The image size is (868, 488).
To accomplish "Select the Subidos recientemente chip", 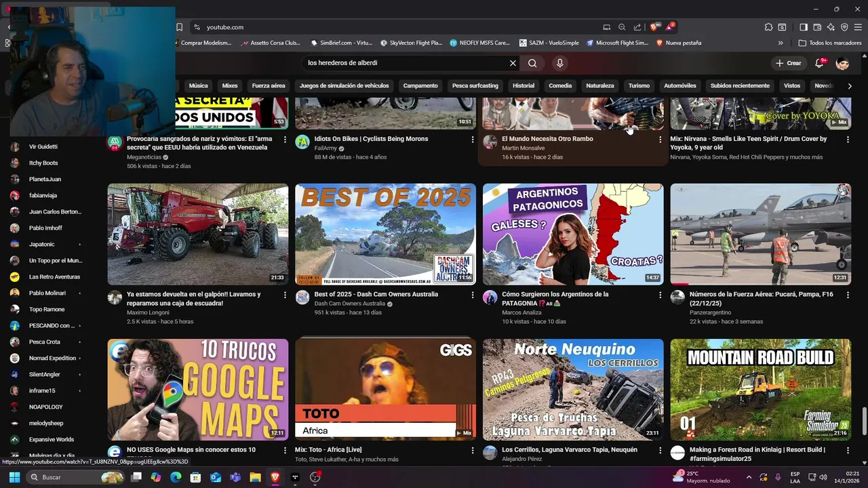I will tap(740, 86).
